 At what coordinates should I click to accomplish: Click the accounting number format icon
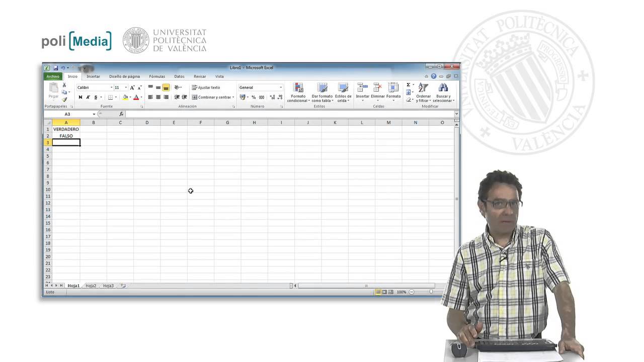point(243,97)
